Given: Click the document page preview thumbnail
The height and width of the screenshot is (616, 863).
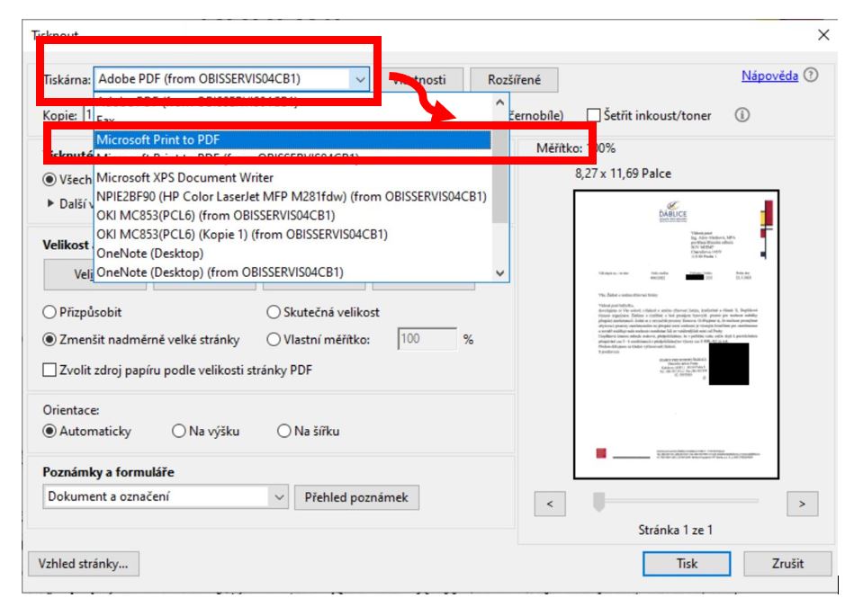Looking at the screenshot, I should [677, 335].
